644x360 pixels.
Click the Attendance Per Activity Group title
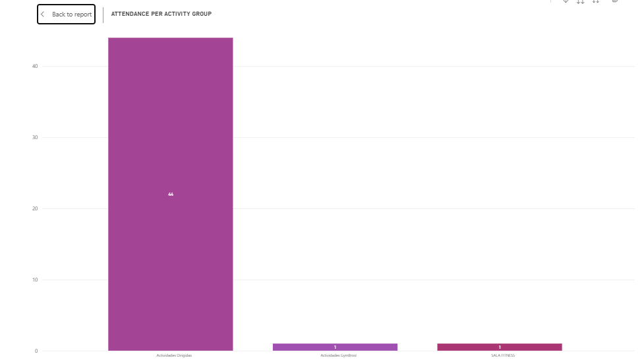click(161, 14)
